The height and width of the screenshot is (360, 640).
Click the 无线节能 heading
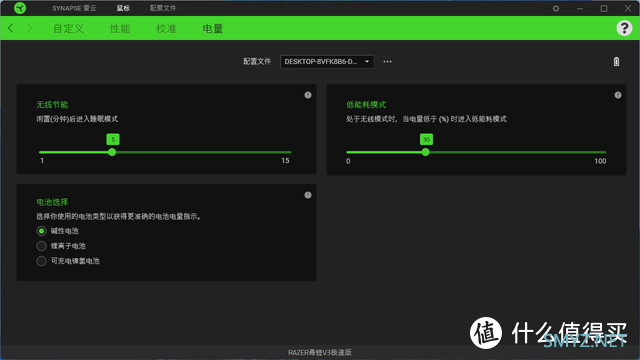tap(52, 105)
